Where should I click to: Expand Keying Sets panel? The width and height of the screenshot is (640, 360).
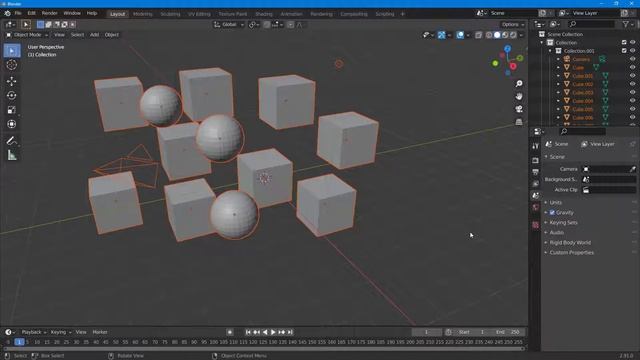coord(563,222)
